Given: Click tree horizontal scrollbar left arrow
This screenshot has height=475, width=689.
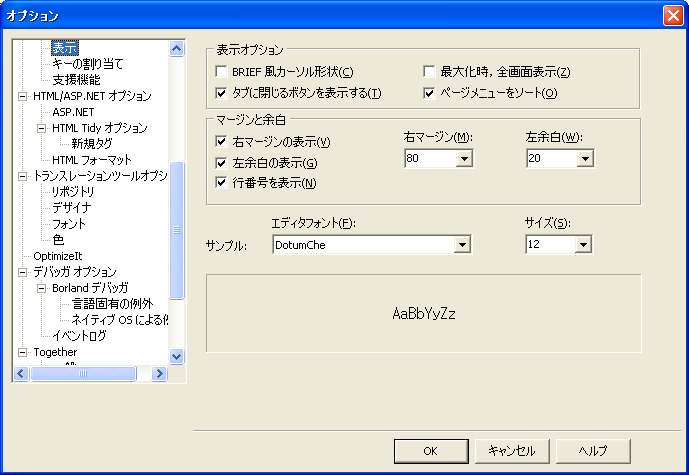Looking at the screenshot, I should tap(21, 373).
